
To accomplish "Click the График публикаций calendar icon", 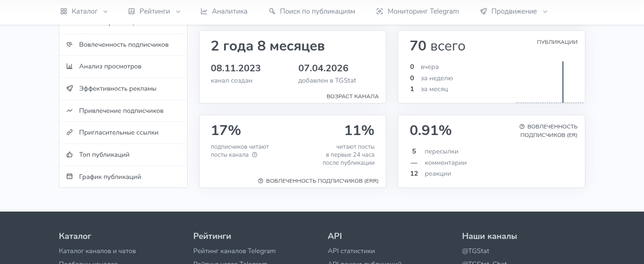I will click(70, 177).
